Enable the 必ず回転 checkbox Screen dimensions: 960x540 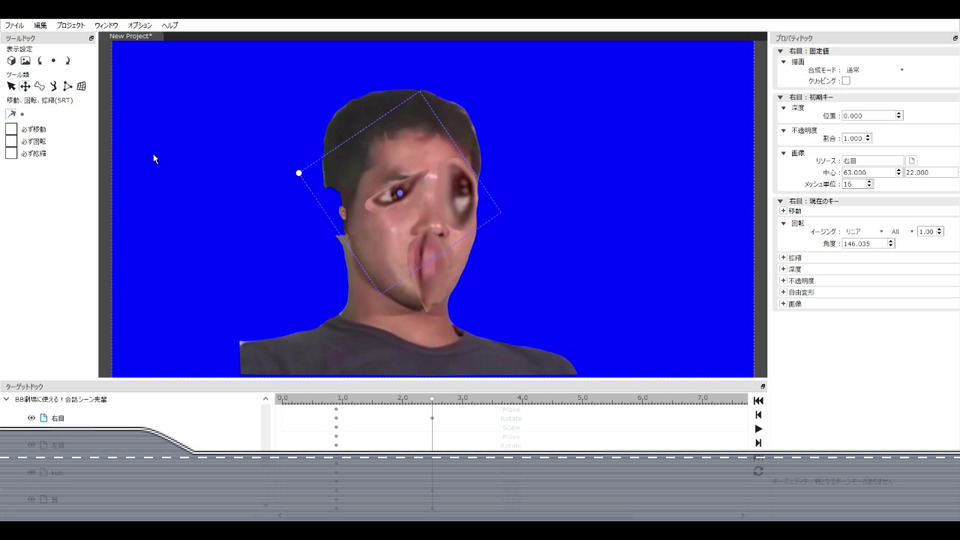pyautogui.click(x=11, y=141)
